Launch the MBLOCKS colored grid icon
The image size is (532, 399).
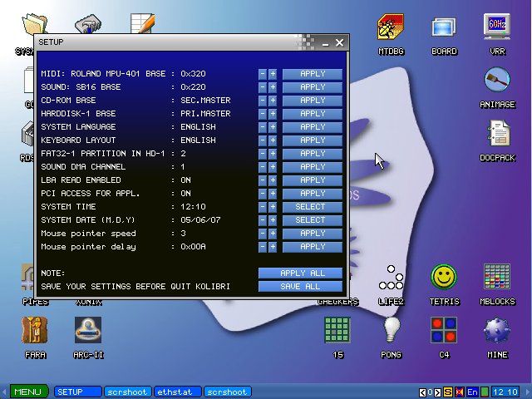pos(497,278)
